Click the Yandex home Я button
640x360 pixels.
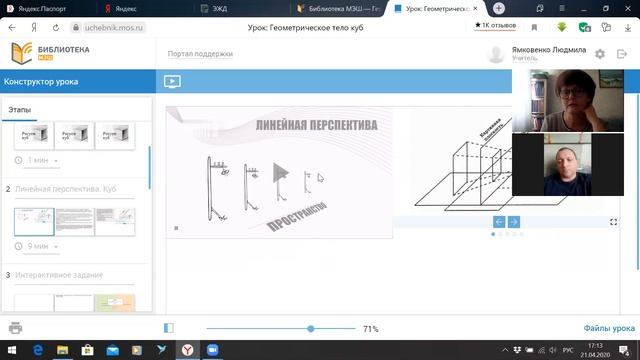(34, 28)
